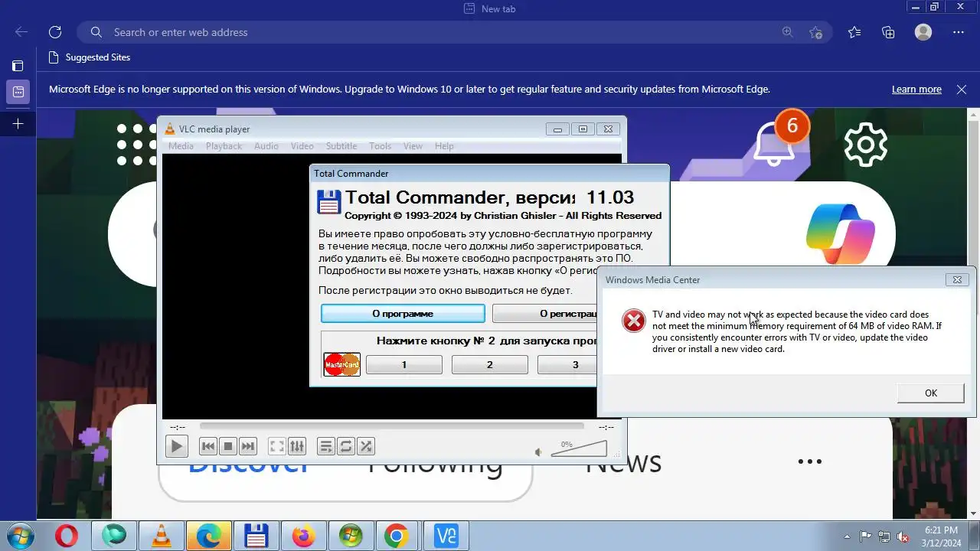Open Edge tab actions menu

[x=18, y=66]
